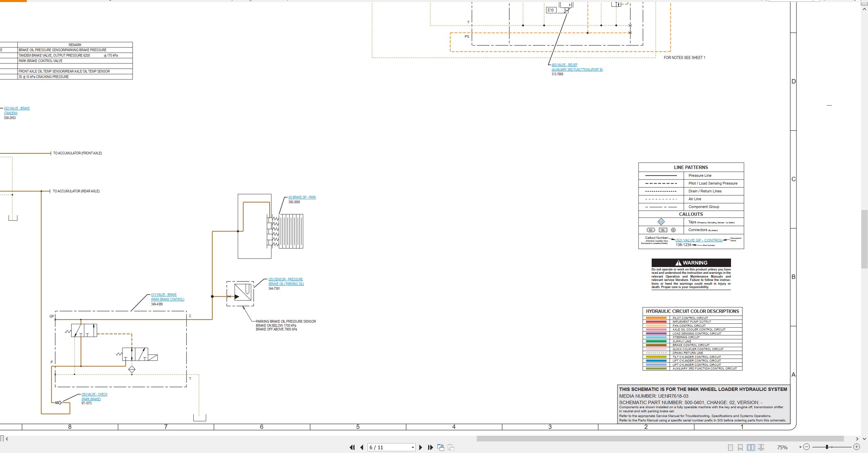Viewport: 868px width, 453px height.
Task: Click the vertical scrollbar thumb
Action: coord(864,239)
